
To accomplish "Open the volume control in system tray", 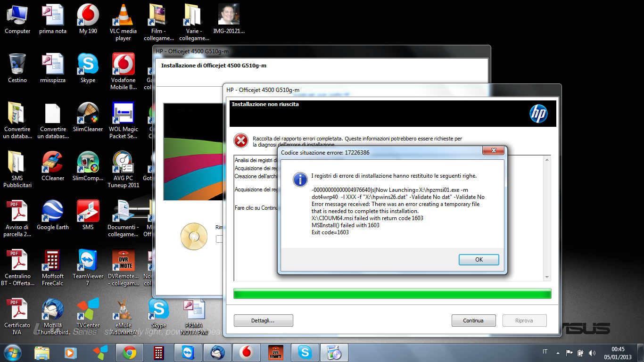I will (592, 353).
